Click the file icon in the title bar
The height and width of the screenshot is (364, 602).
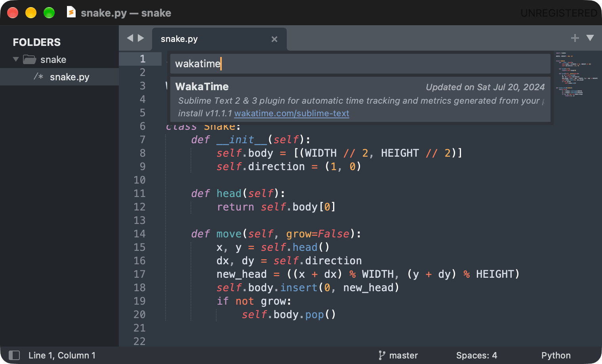(x=71, y=12)
